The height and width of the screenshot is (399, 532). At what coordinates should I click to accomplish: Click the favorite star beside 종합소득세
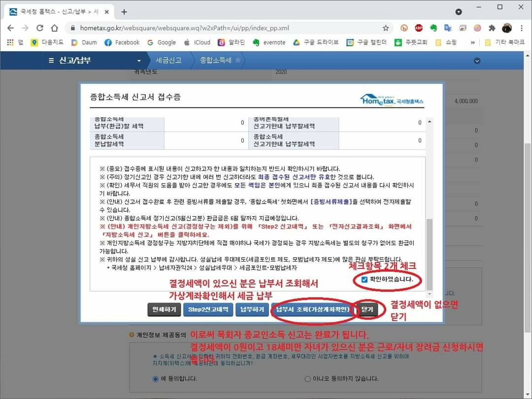pyautogui.click(x=238, y=60)
